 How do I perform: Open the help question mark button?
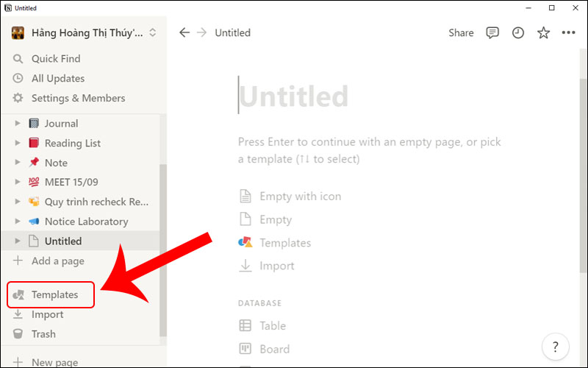click(x=555, y=345)
